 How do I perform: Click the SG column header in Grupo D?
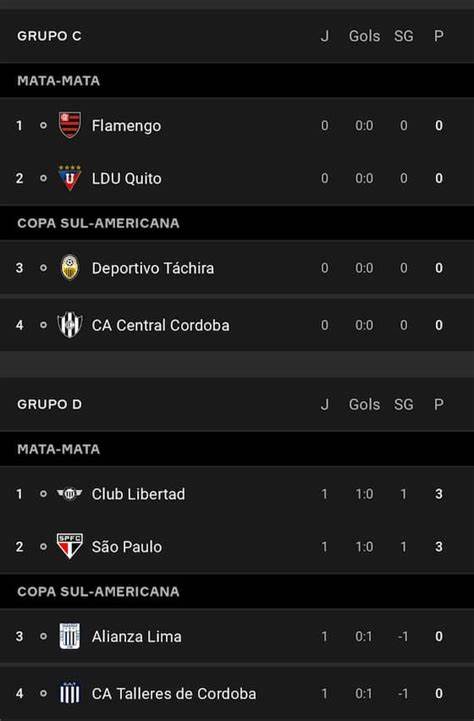(x=403, y=404)
